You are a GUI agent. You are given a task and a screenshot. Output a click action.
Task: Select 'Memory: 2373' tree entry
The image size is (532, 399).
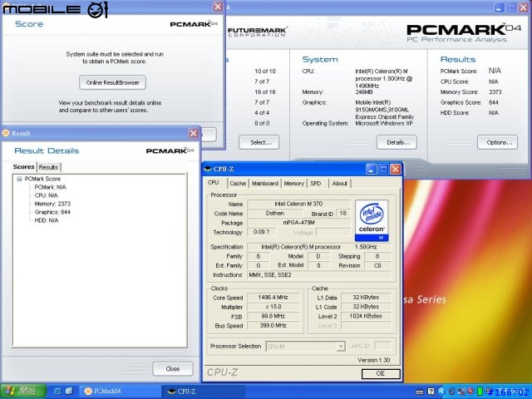tap(52, 204)
